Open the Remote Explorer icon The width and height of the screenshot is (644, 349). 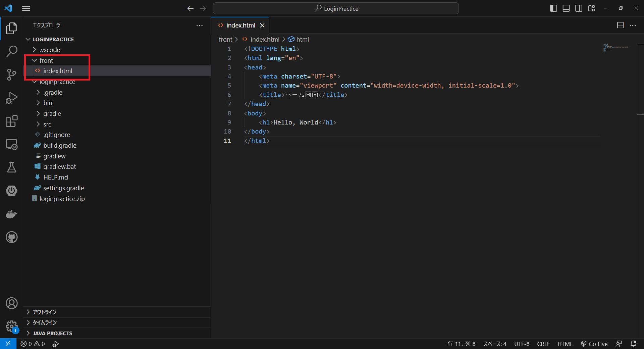tap(11, 144)
